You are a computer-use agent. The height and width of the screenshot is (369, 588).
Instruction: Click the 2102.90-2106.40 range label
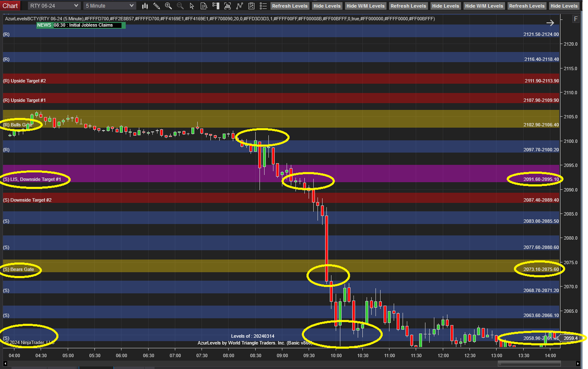click(541, 125)
